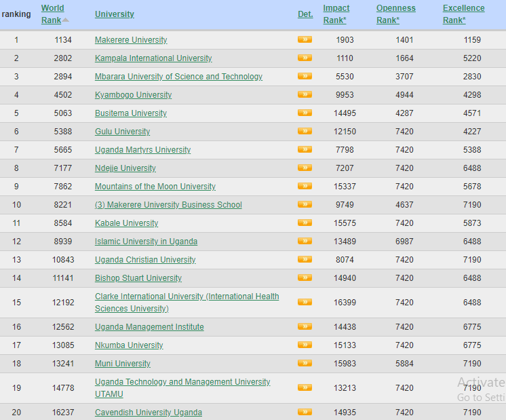Select impact rank value 16399
This screenshot has height=420, width=506.
[x=345, y=303]
